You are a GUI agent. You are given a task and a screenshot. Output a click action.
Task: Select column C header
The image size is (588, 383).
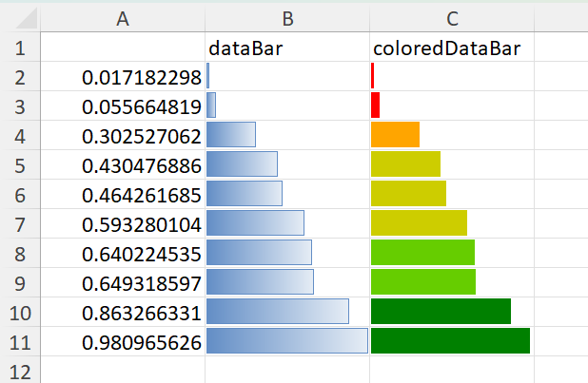(x=452, y=18)
